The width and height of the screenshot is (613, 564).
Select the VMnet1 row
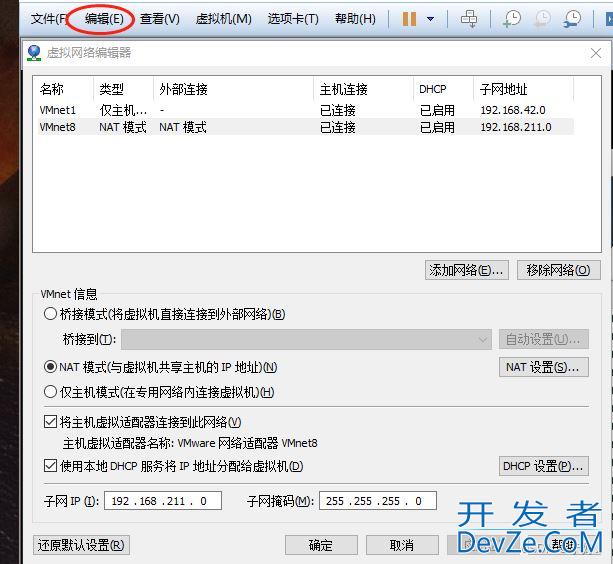[306, 110]
